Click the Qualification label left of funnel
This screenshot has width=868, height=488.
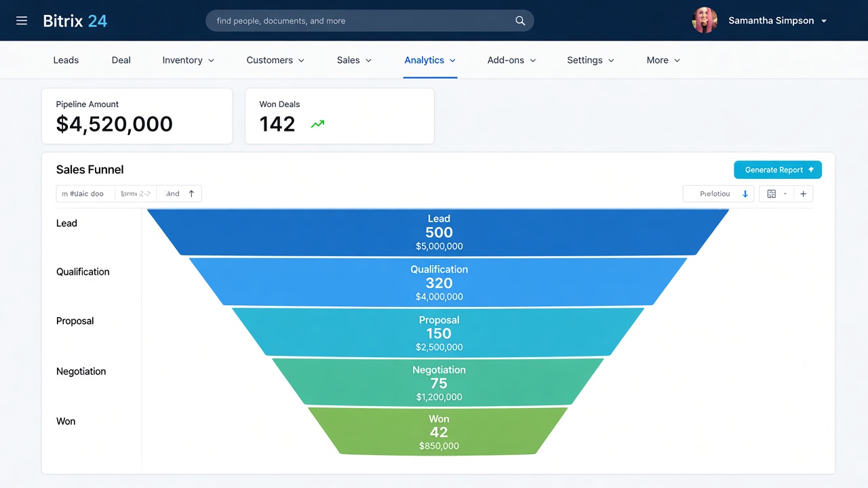83,272
